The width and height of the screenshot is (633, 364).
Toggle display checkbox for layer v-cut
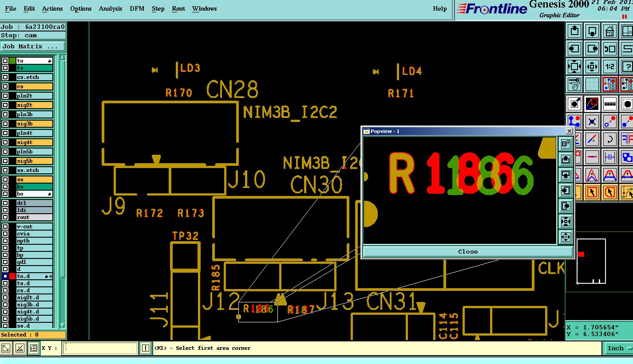(5, 227)
